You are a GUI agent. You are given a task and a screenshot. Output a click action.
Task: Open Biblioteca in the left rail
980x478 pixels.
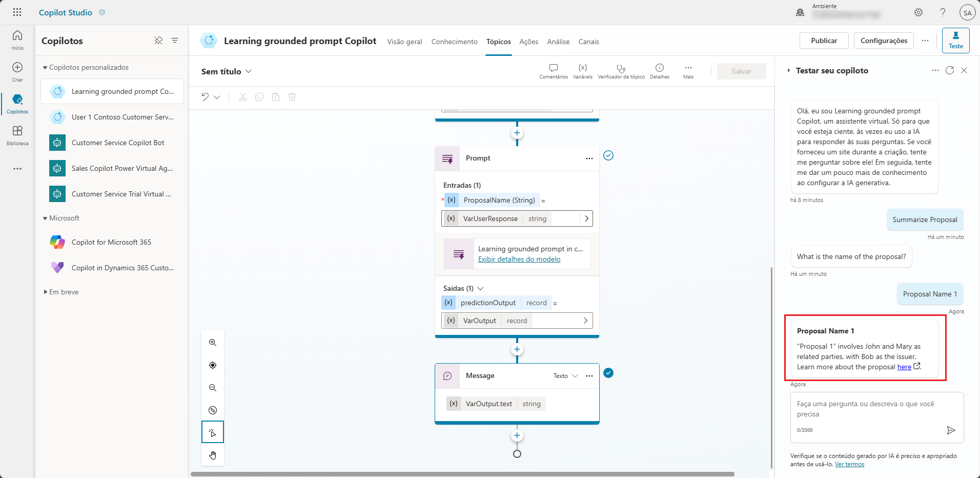point(17,135)
